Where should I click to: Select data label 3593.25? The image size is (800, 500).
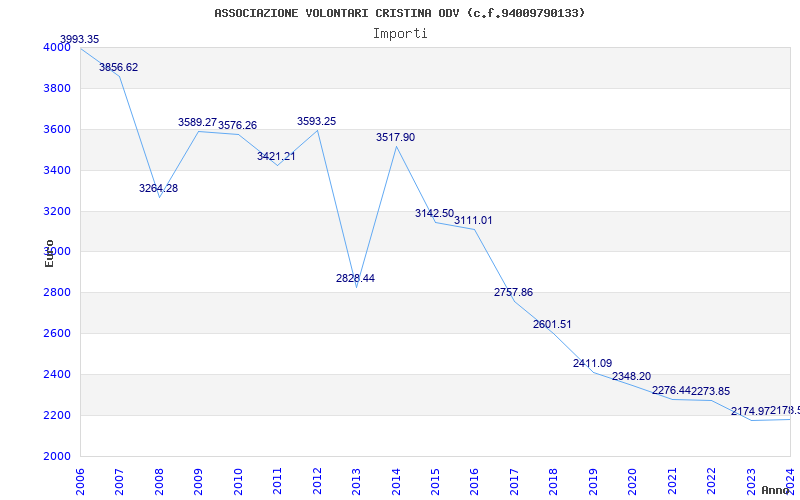[x=316, y=121]
